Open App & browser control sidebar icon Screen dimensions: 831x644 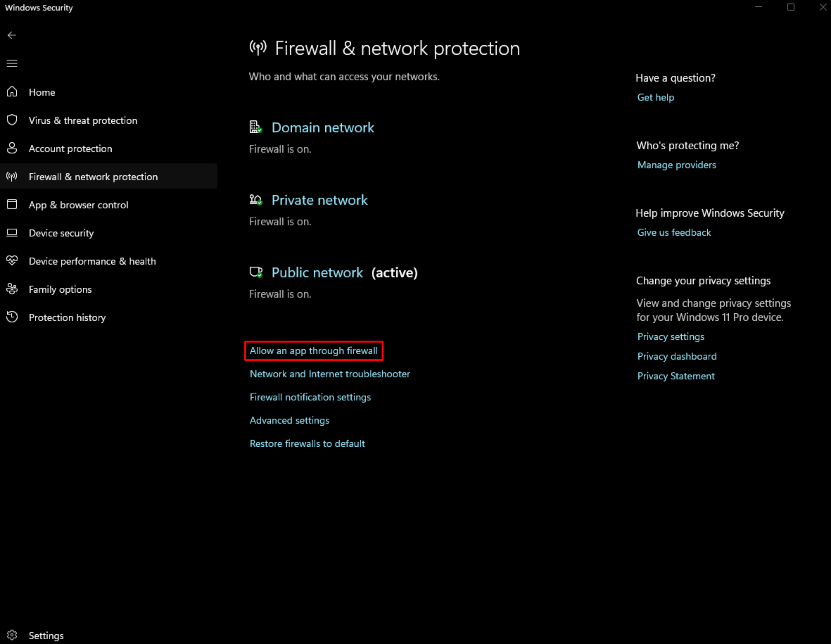click(x=12, y=205)
